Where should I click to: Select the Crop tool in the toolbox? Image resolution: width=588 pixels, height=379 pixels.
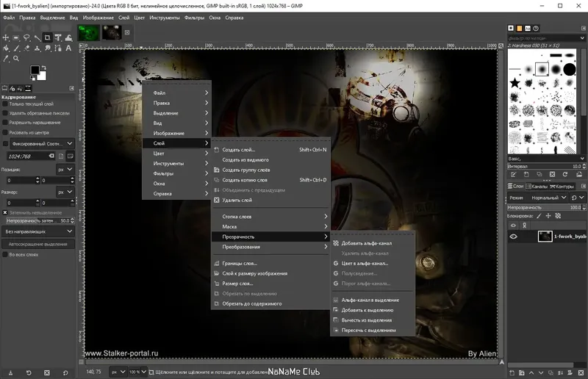(x=47, y=37)
